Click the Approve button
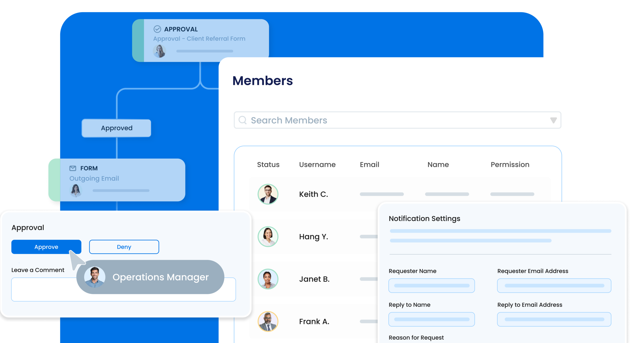The image size is (644, 343). (x=46, y=247)
